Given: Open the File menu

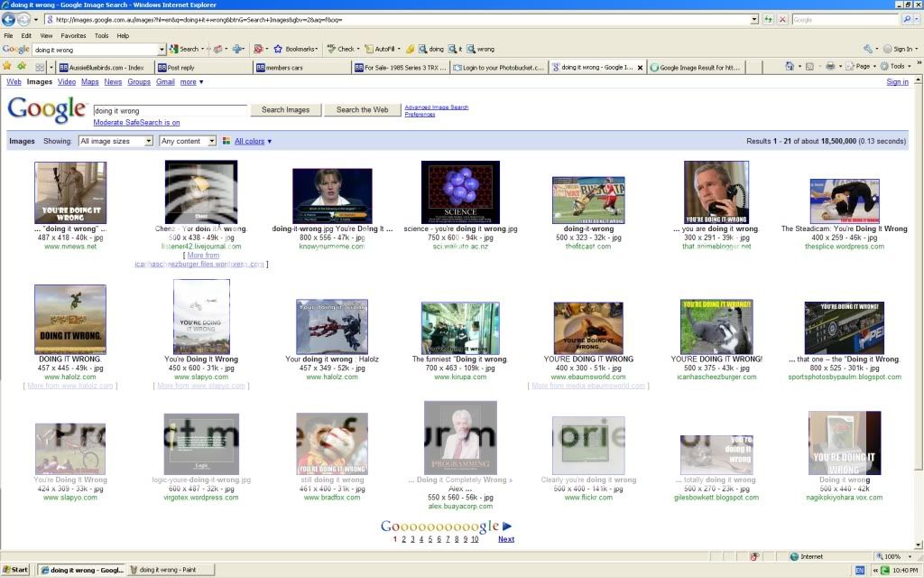Looking at the screenshot, I should tap(8, 35).
